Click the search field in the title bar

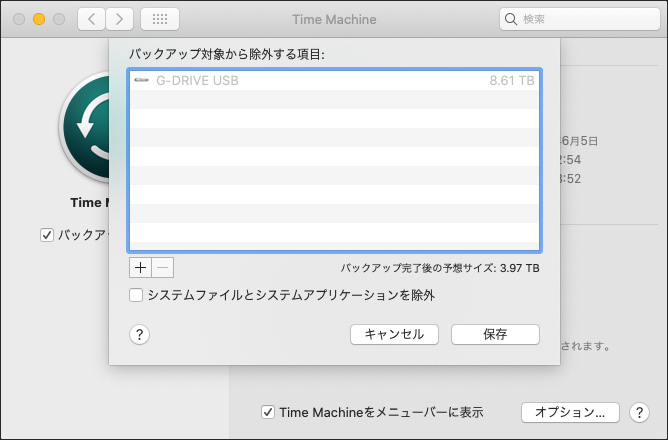(580, 19)
